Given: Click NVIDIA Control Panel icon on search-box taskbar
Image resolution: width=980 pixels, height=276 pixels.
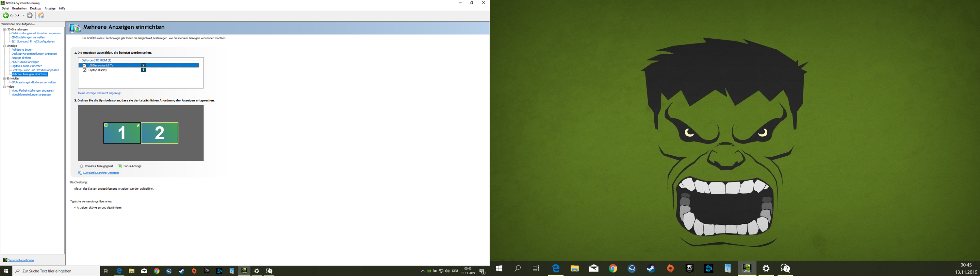Looking at the screenshot, I should (244, 271).
